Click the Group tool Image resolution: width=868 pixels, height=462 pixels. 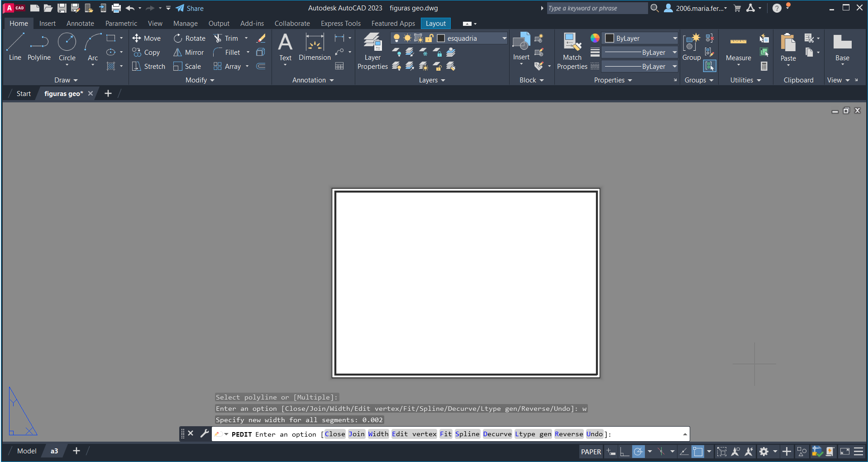pyautogui.click(x=692, y=47)
